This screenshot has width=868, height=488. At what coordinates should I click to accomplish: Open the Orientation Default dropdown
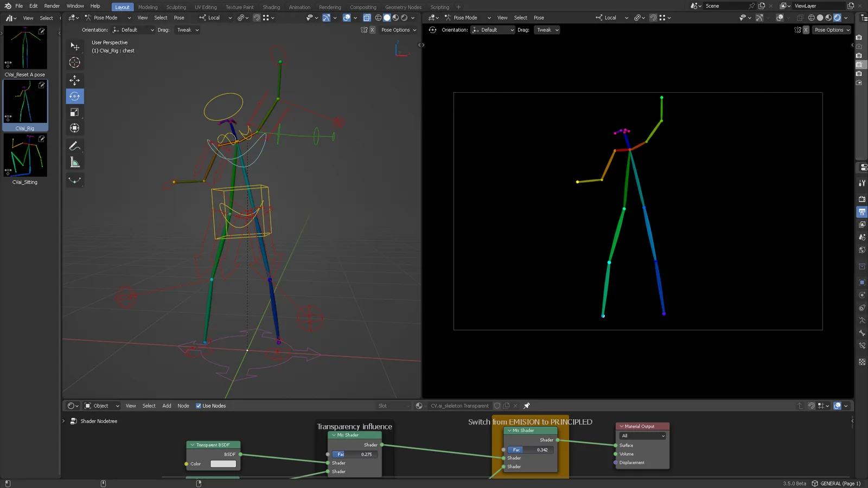tap(133, 30)
